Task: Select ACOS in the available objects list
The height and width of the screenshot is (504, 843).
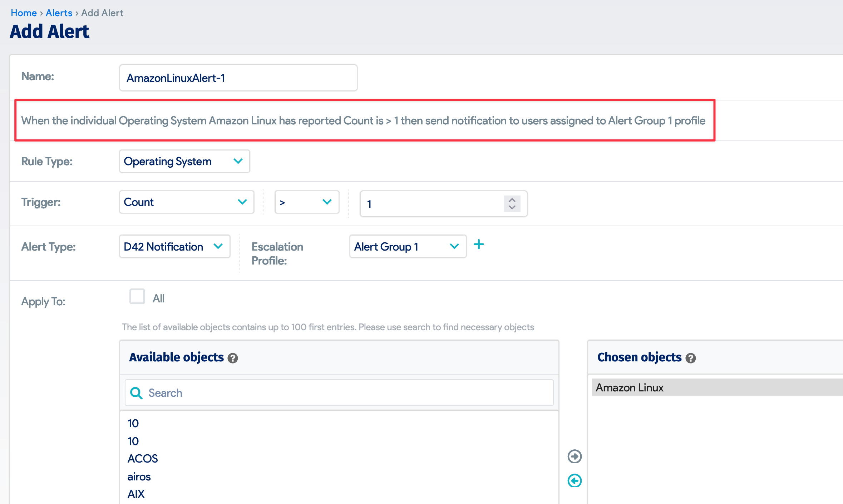Action: tap(143, 459)
